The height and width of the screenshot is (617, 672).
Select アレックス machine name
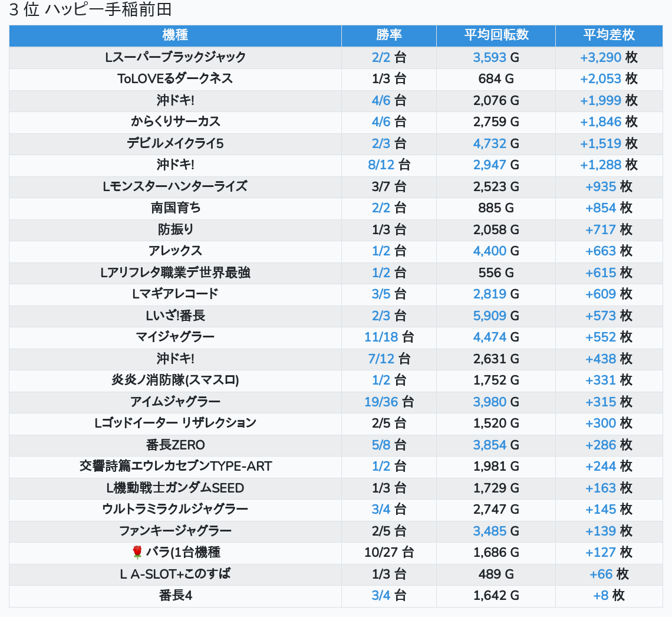tap(175, 251)
